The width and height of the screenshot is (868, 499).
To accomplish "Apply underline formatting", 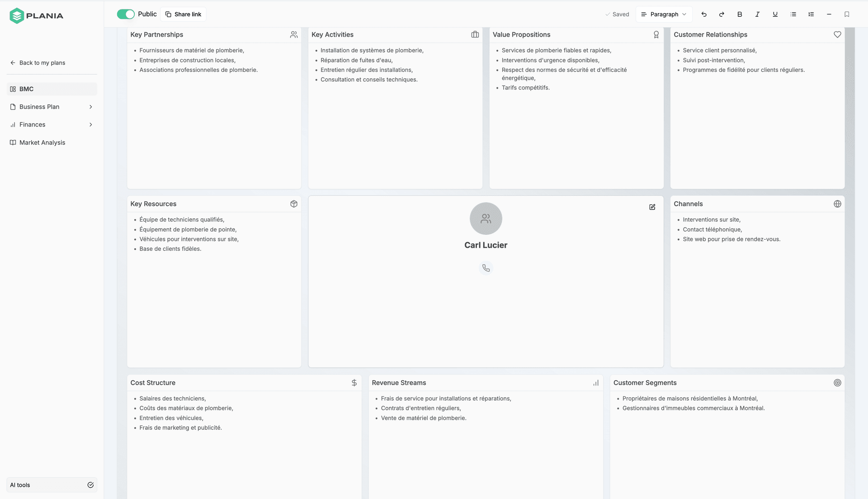I will point(775,14).
